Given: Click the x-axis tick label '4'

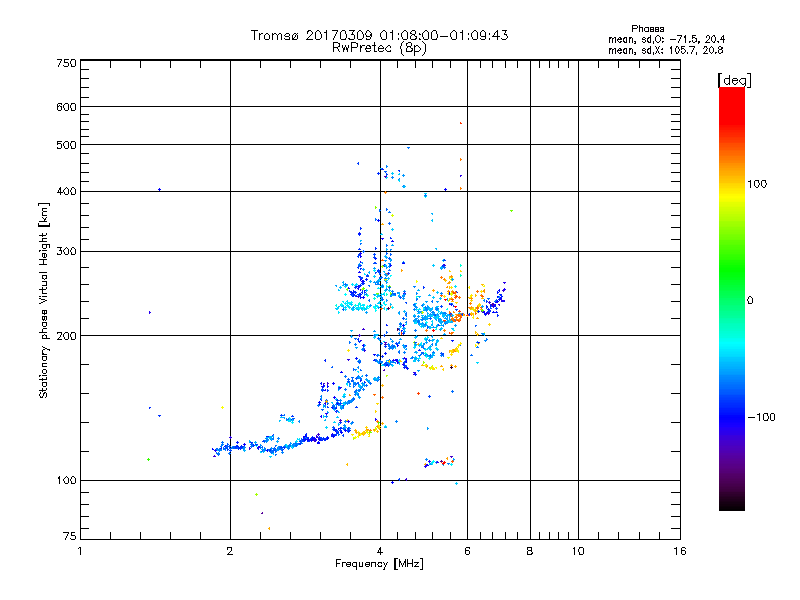Looking at the screenshot, I should [x=380, y=551].
